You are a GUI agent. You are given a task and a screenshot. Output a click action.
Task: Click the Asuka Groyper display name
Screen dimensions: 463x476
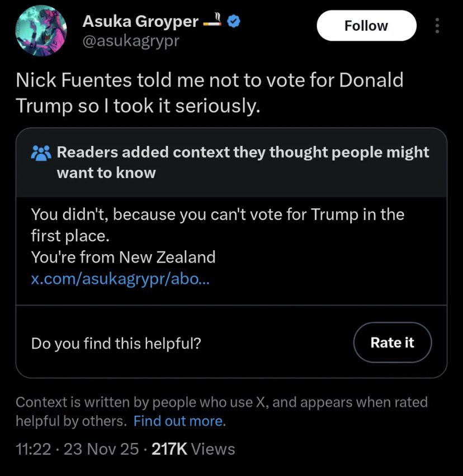(x=140, y=22)
